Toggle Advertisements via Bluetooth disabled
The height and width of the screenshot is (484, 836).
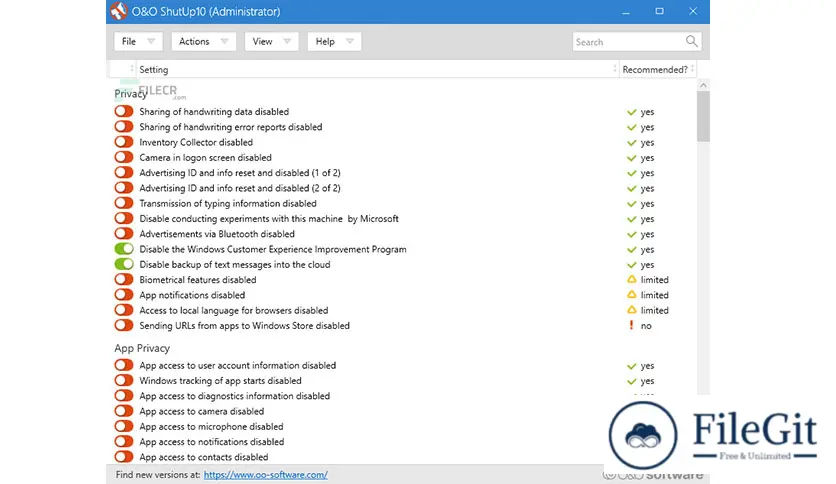(124, 233)
